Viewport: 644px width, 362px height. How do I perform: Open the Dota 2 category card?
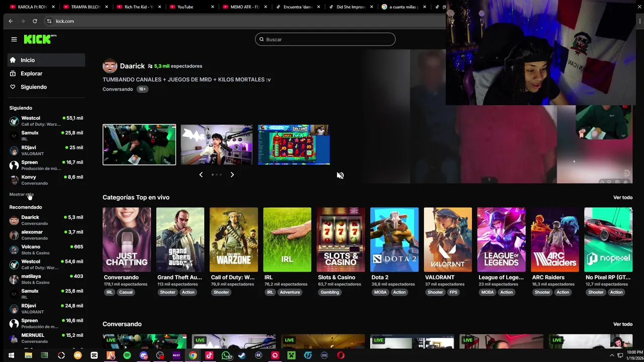(x=394, y=239)
